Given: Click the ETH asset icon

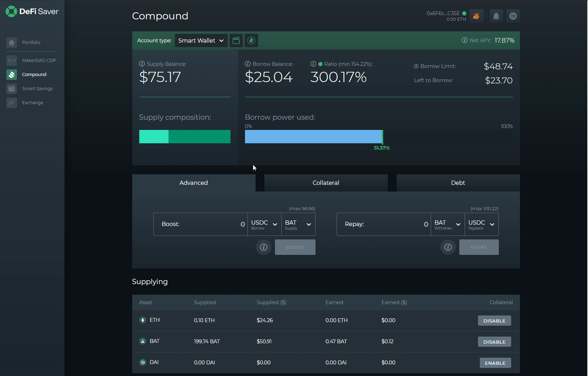Looking at the screenshot, I should (143, 320).
